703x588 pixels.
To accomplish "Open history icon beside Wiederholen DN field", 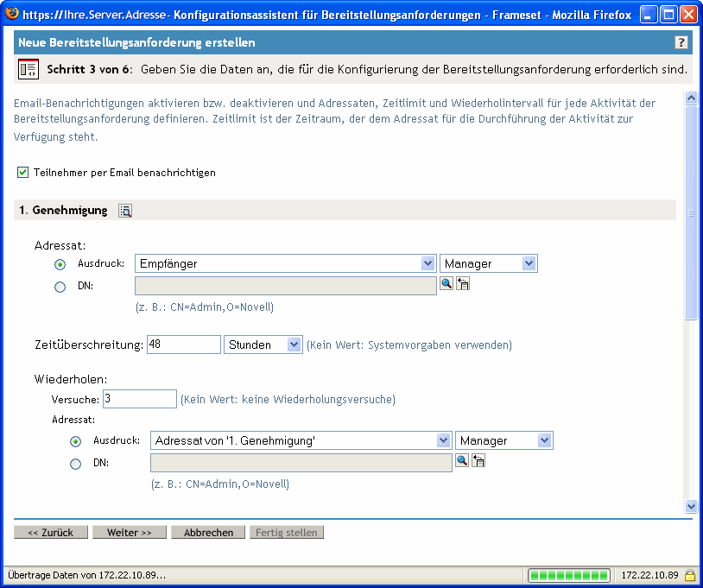I will (478, 461).
